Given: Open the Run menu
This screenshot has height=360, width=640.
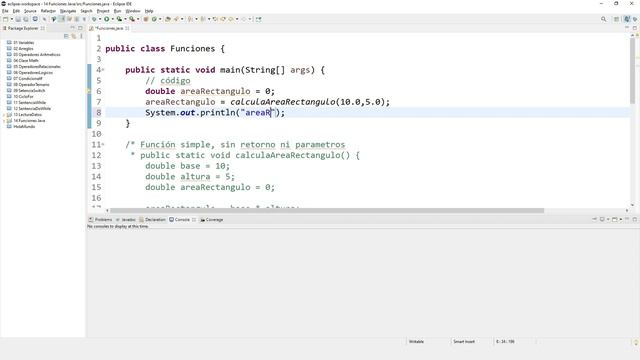Looking at the screenshot, I should point(118,11).
